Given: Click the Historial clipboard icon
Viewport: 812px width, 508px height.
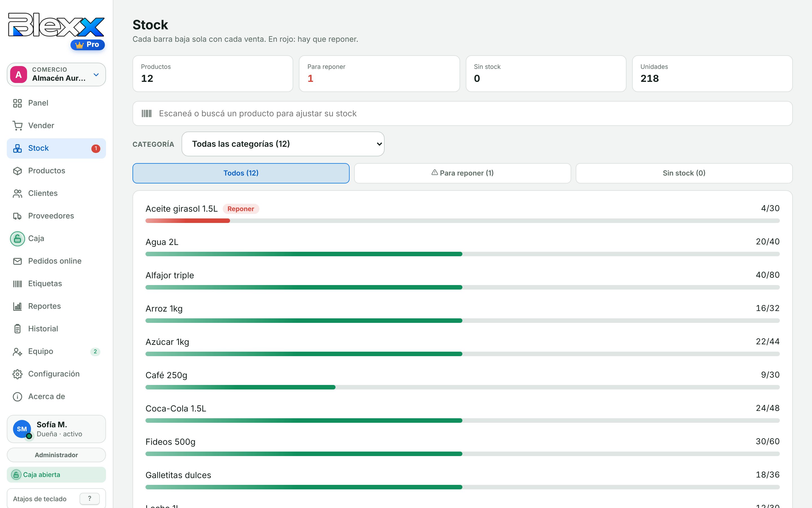Looking at the screenshot, I should coord(17,329).
